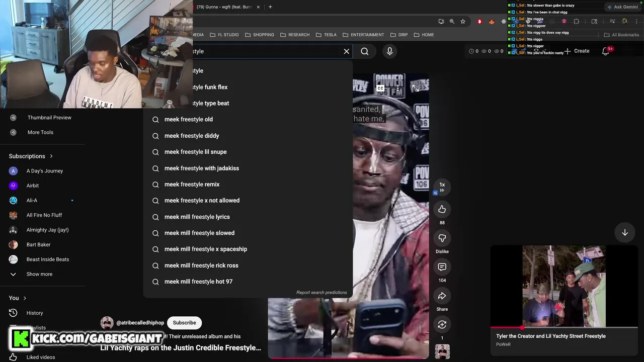Like the Short with thumbs up
The height and width of the screenshot is (362, 644).
tap(442, 209)
